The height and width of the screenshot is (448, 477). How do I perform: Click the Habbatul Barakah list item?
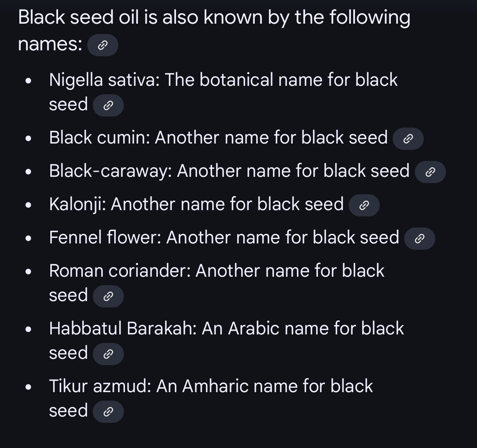(x=226, y=328)
